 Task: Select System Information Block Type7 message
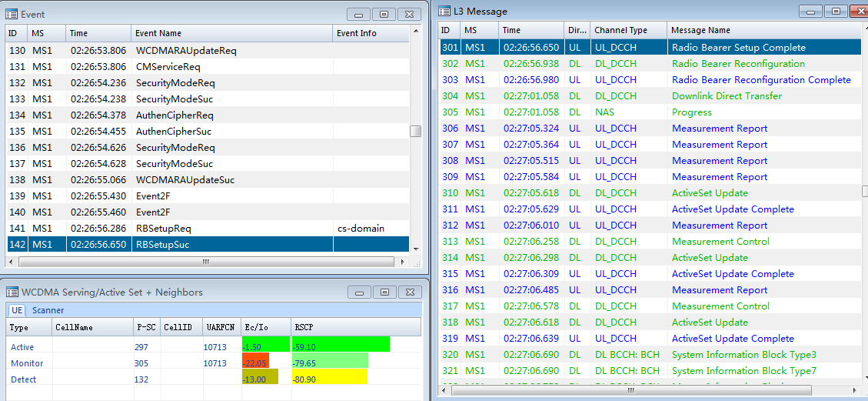pyautogui.click(x=650, y=370)
